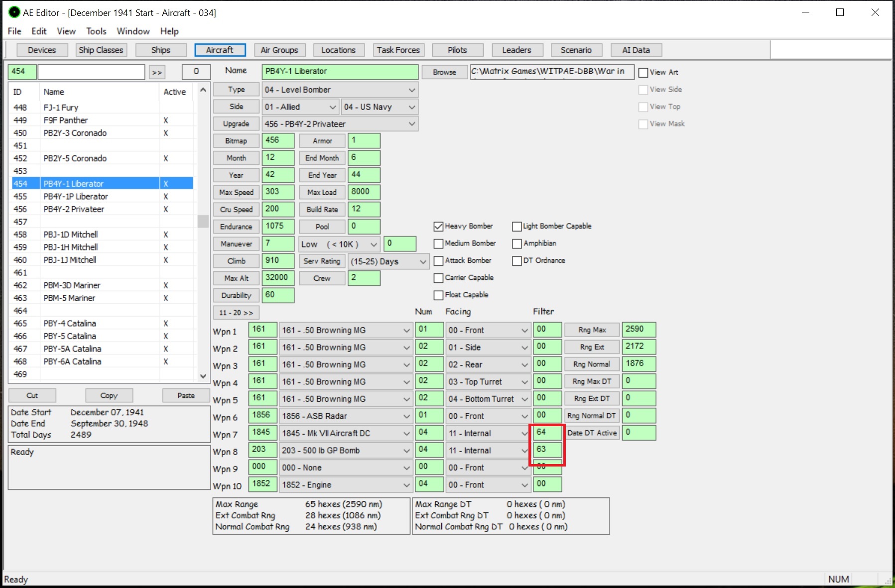Select PBM-5 Mariner row in list
This screenshot has width=895, height=588.
click(102, 298)
